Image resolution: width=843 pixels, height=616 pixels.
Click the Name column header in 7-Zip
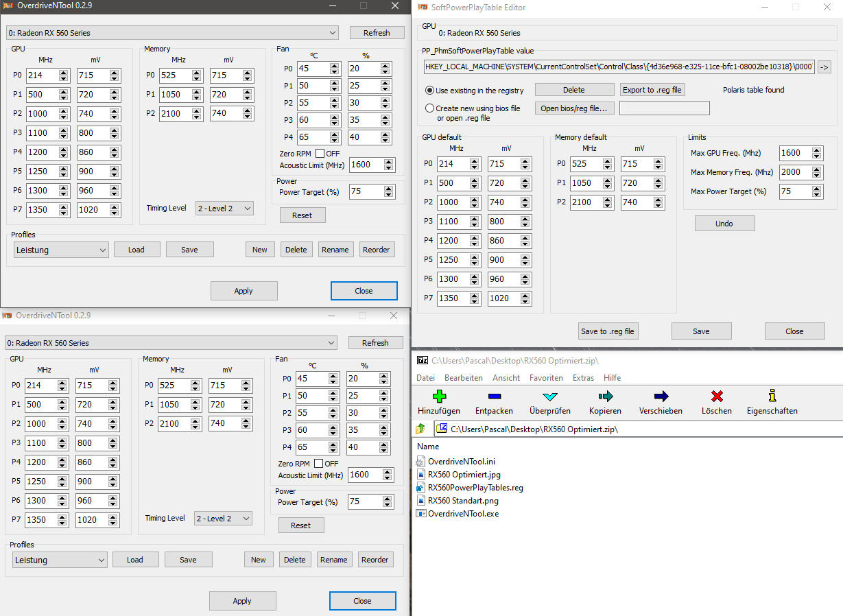428,447
